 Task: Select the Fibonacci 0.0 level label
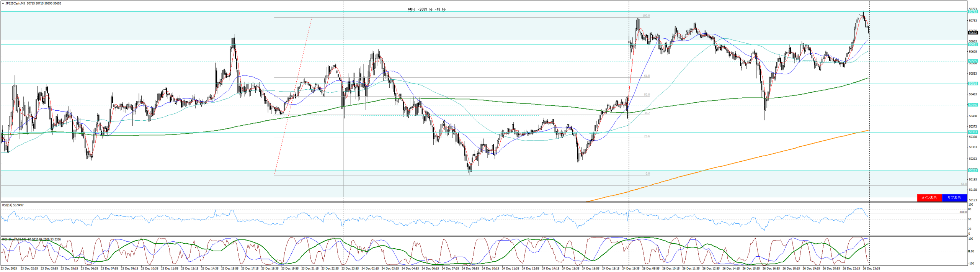[x=647, y=174]
